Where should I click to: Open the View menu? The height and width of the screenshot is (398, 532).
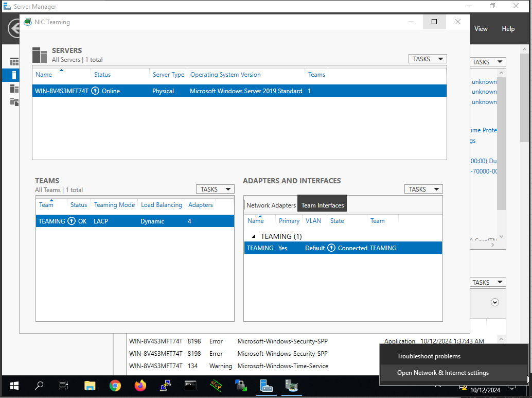click(481, 29)
